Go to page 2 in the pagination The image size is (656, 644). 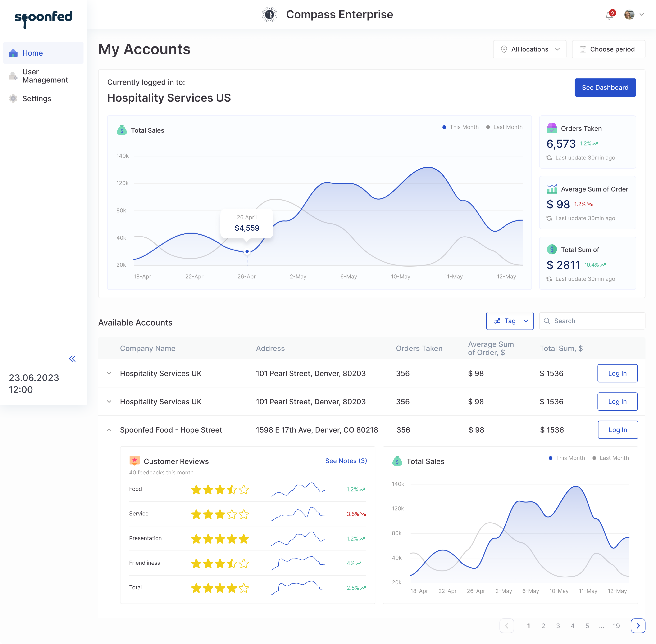543,625
